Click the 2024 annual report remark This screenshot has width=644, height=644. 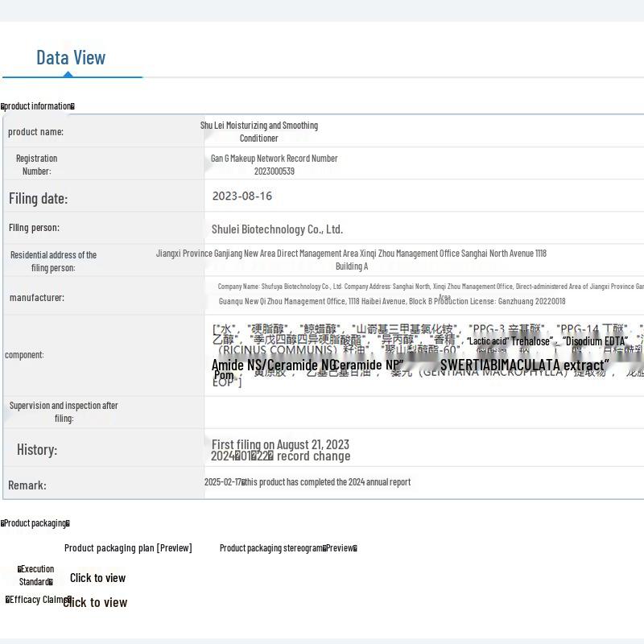pyautogui.click(x=308, y=482)
